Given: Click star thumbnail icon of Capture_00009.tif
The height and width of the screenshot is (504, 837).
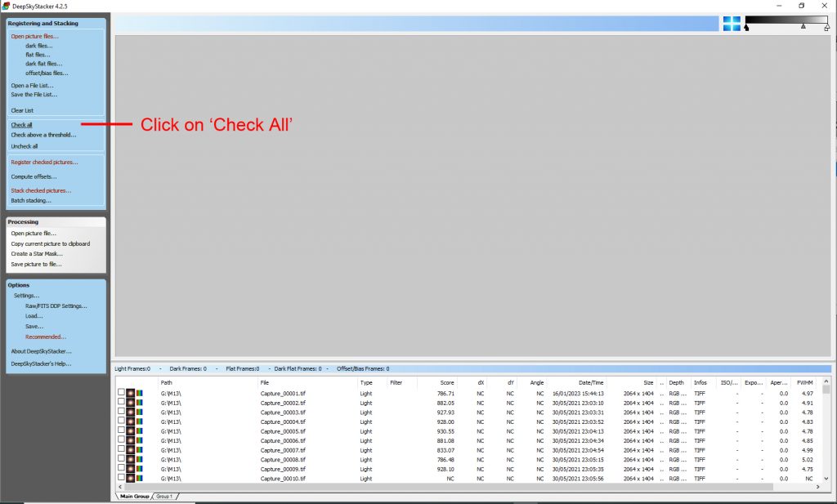Looking at the screenshot, I should click(130, 469).
